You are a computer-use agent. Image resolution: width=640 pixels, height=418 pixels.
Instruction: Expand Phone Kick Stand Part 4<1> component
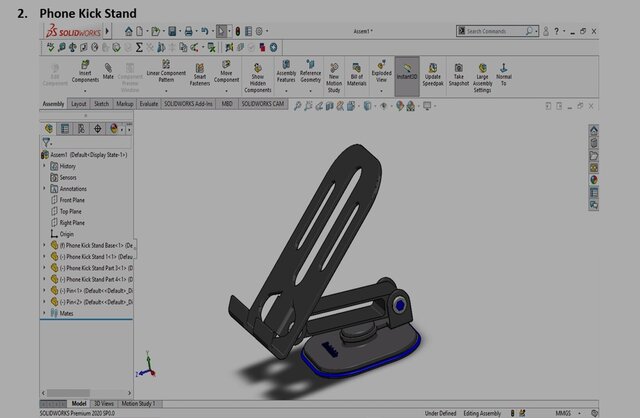pos(44,279)
